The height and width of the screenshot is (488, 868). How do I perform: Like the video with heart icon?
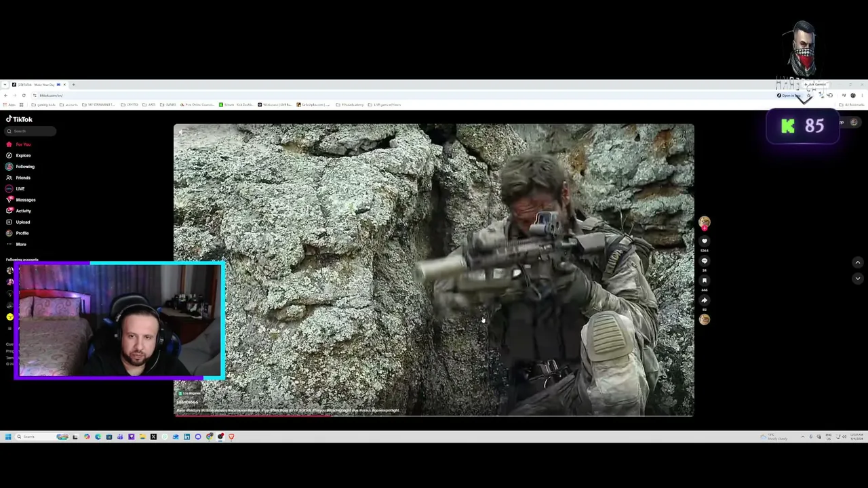pyautogui.click(x=705, y=241)
